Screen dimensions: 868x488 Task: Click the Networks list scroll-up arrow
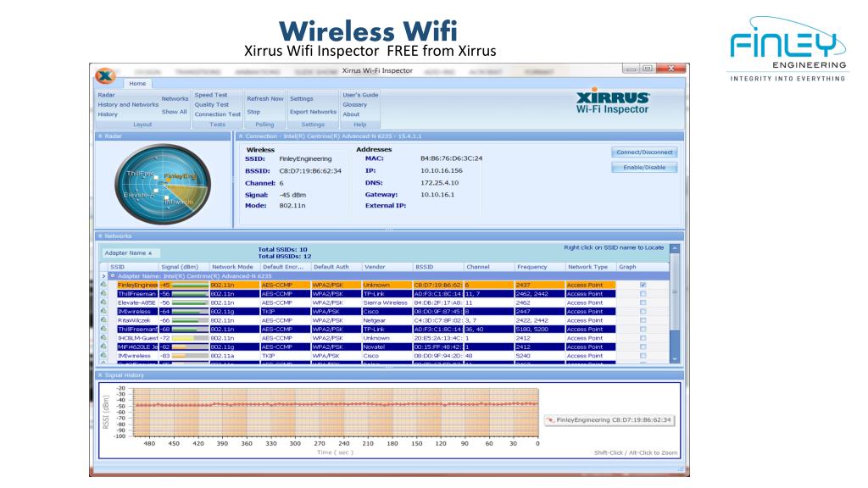(x=674, y=248)
